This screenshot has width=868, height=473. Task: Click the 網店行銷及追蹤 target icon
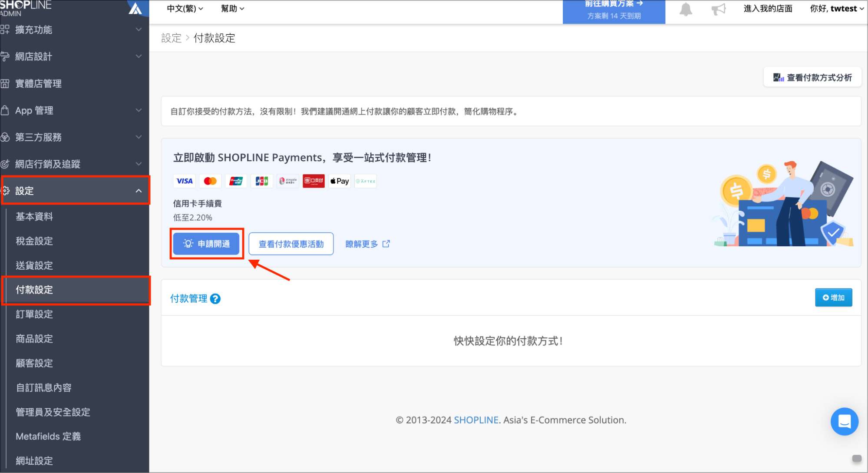coord(5,164)
